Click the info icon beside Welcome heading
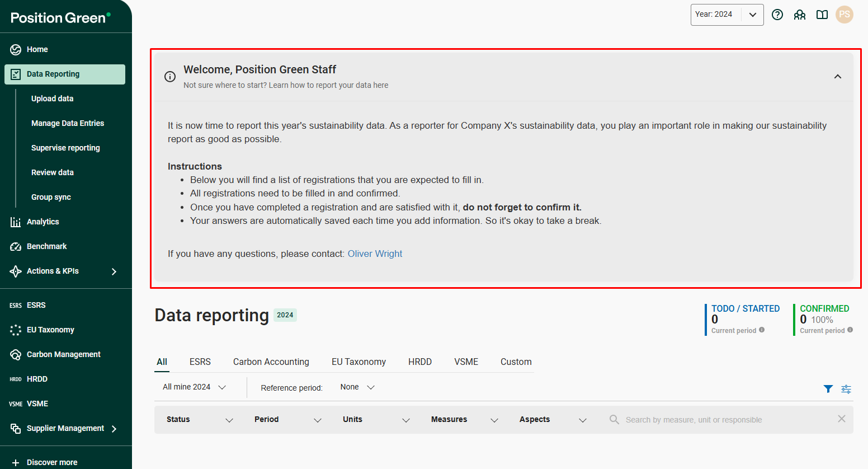 (x=170, y=77)
